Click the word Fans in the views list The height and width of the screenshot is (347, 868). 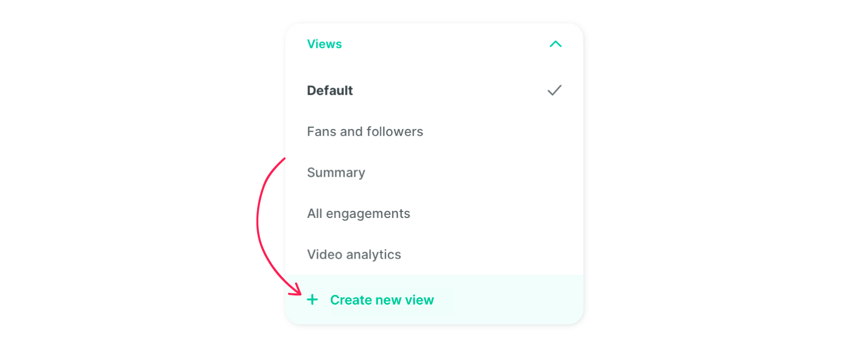(322, 132)
